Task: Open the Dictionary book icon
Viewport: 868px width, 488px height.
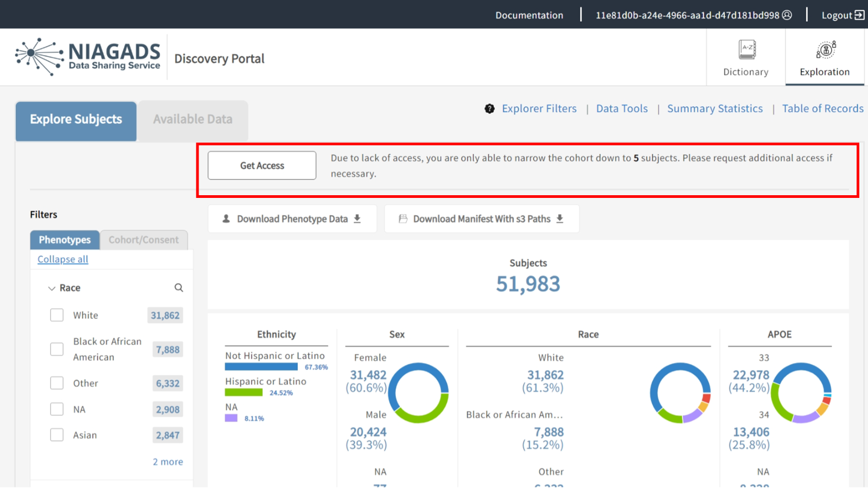Action: coord(746,50)
